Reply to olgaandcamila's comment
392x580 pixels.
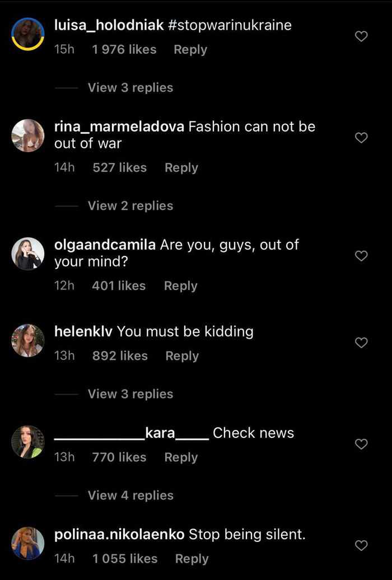pos(180,286)
